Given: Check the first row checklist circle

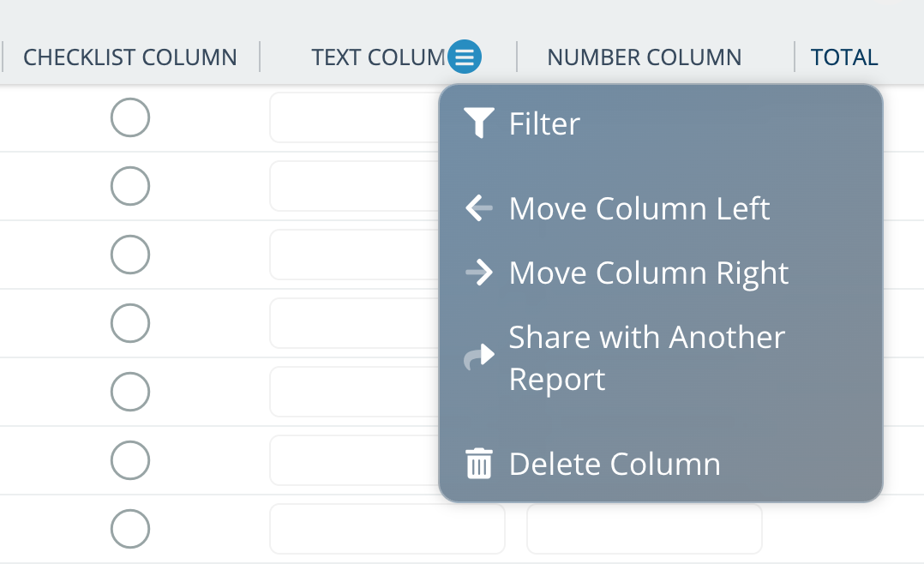Looking at the screenshot, I should (130, 117).
